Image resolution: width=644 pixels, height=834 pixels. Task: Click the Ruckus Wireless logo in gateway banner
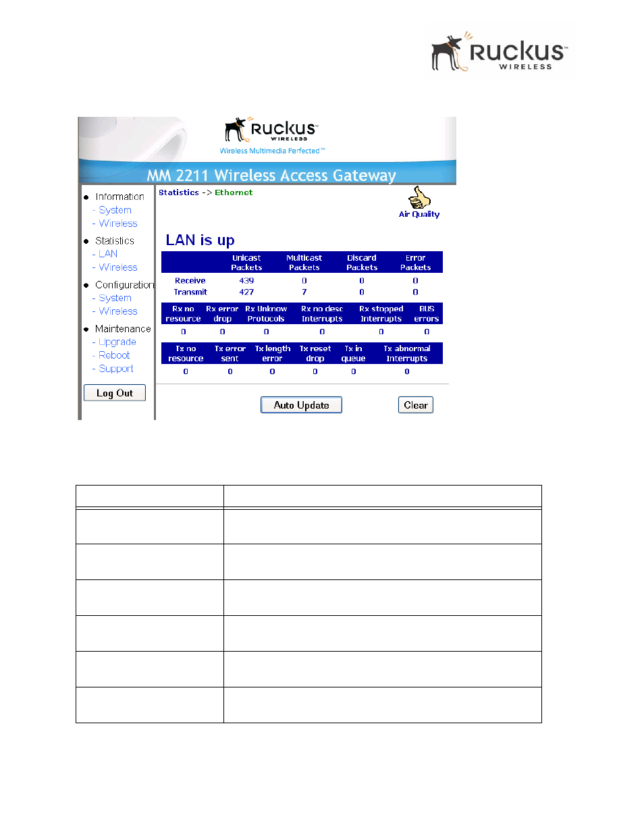[271, 129]
